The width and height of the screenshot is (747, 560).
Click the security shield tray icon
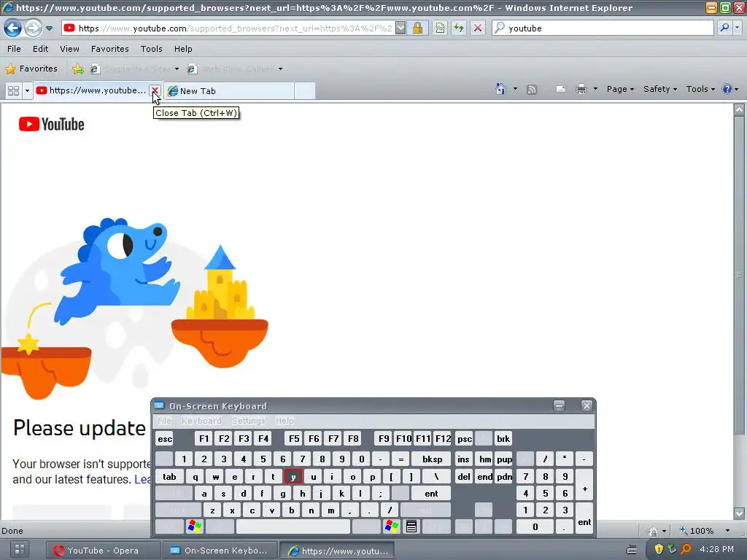659,549
